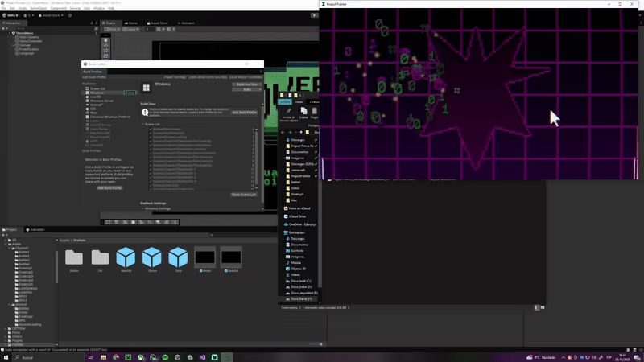Image resolution: width=644 pixels, height=362 pixels.
Task: Collapse the DemoMenu scene in Hierarchy
Action: pyautogui.click(x=10, y=33)
